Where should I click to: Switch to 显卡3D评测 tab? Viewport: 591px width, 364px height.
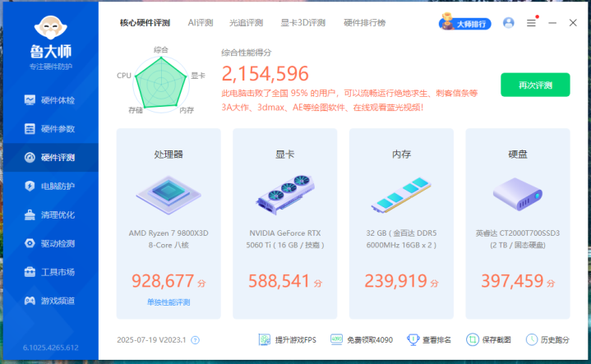(302, 23)
